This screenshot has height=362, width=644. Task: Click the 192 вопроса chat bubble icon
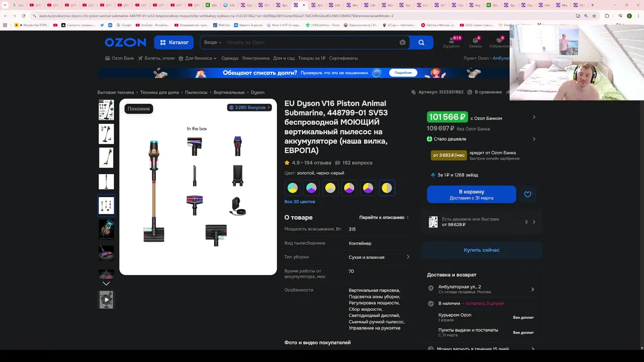(x=338, y=163)
